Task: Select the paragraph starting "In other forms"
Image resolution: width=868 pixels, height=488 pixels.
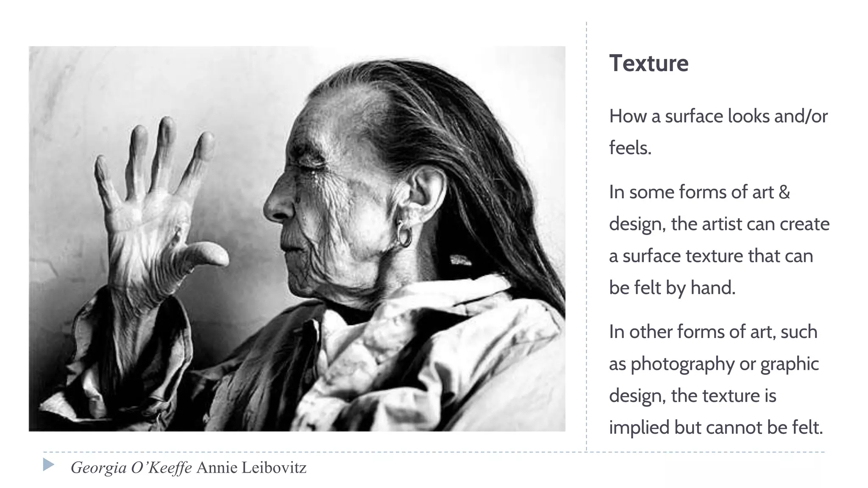Action: point(716,379)
